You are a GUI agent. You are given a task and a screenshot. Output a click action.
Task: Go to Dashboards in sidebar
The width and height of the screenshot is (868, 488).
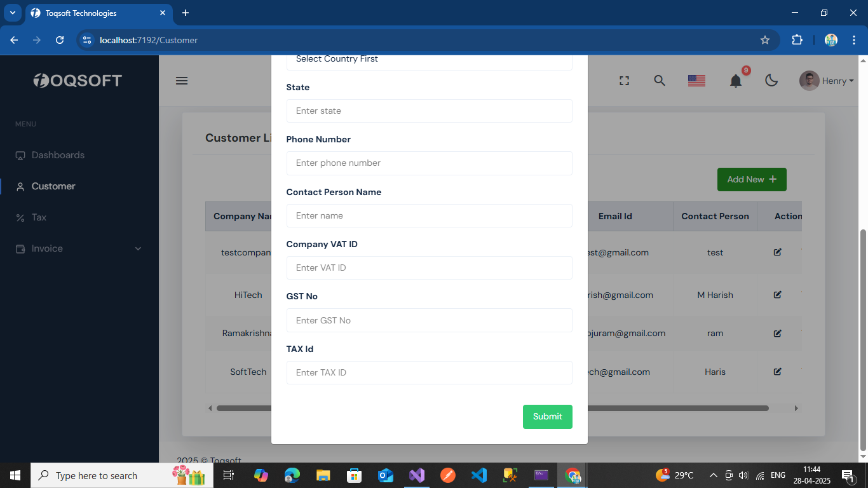tap(58, 155)
